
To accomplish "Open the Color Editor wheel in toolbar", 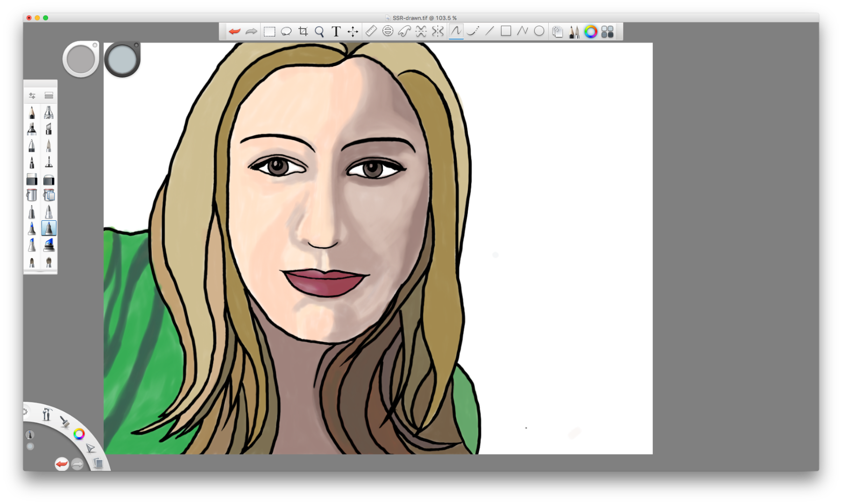I will point(591,31).
